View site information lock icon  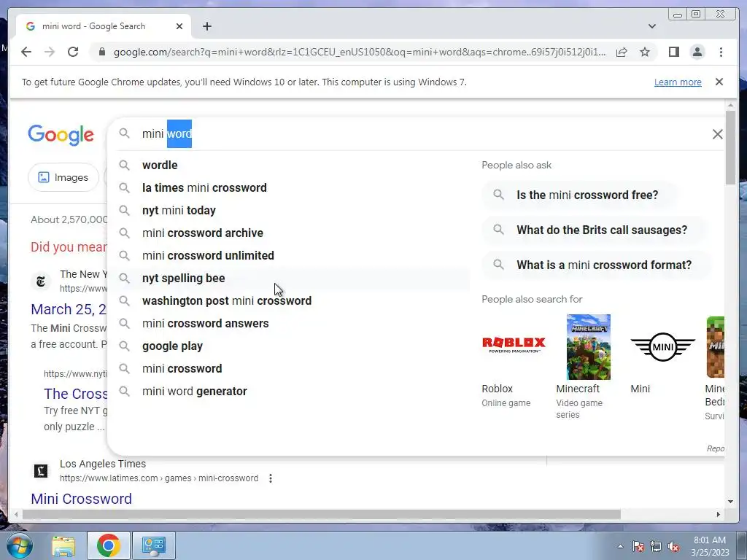[x=102, y=52]
